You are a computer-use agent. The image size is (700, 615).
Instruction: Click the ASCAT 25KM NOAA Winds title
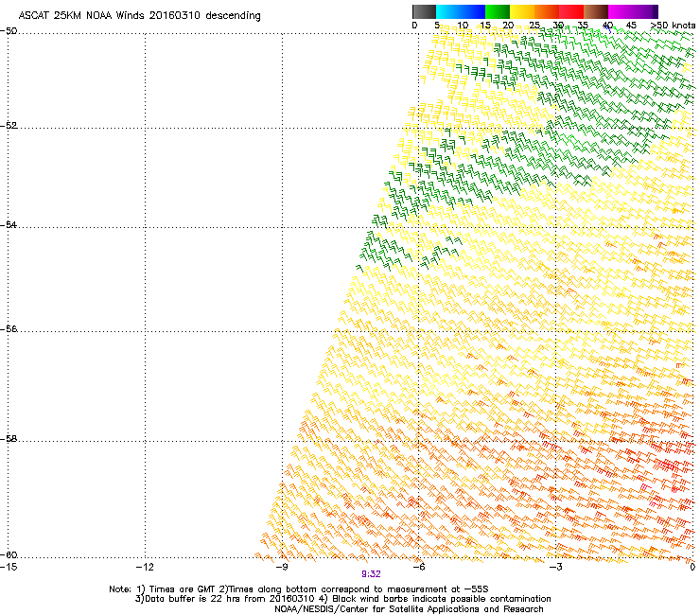[x=139, y=15]
